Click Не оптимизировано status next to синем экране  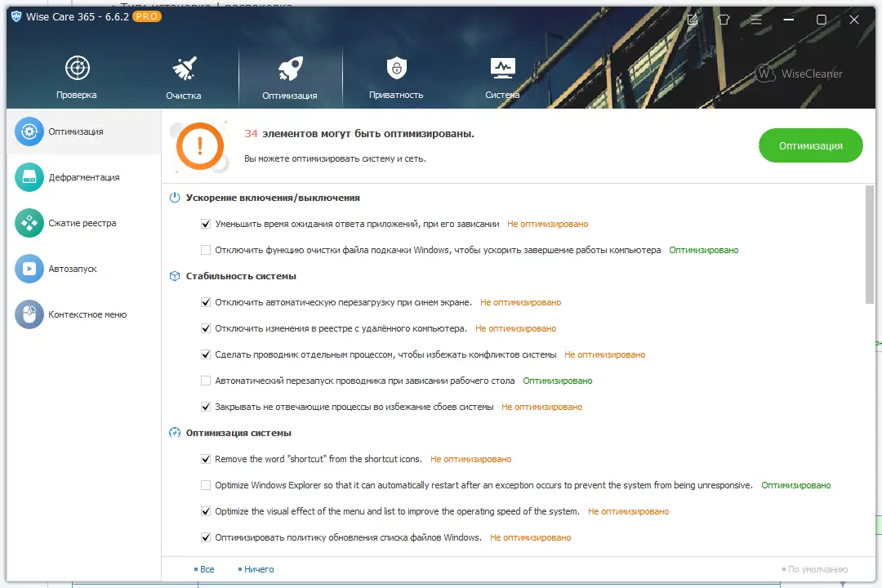(x=521, y=302)
